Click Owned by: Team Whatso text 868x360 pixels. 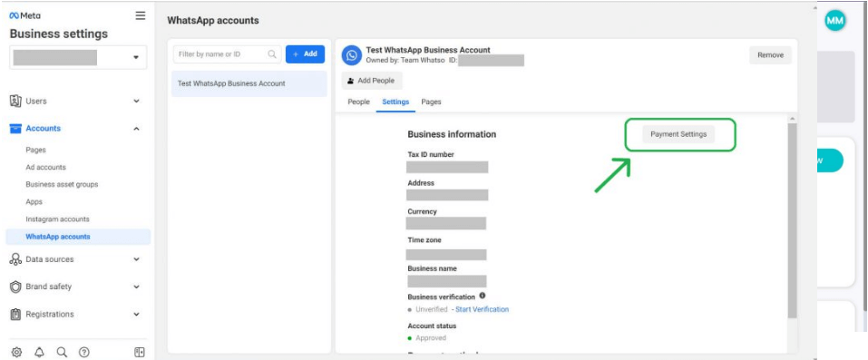405,60
